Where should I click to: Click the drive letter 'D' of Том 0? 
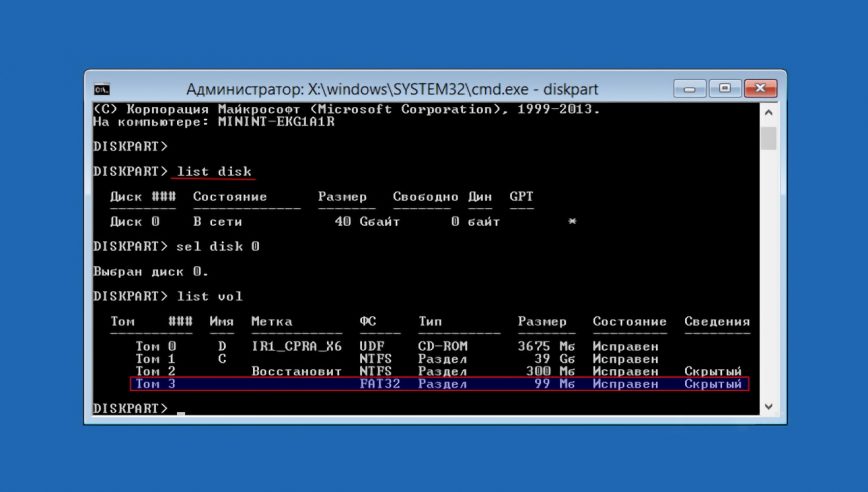click(222, 346)
